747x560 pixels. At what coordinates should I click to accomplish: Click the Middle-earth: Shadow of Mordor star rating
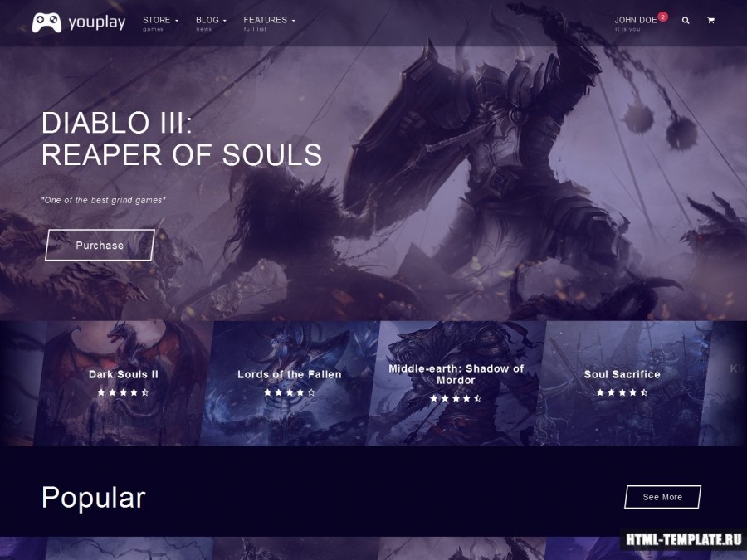456,398
